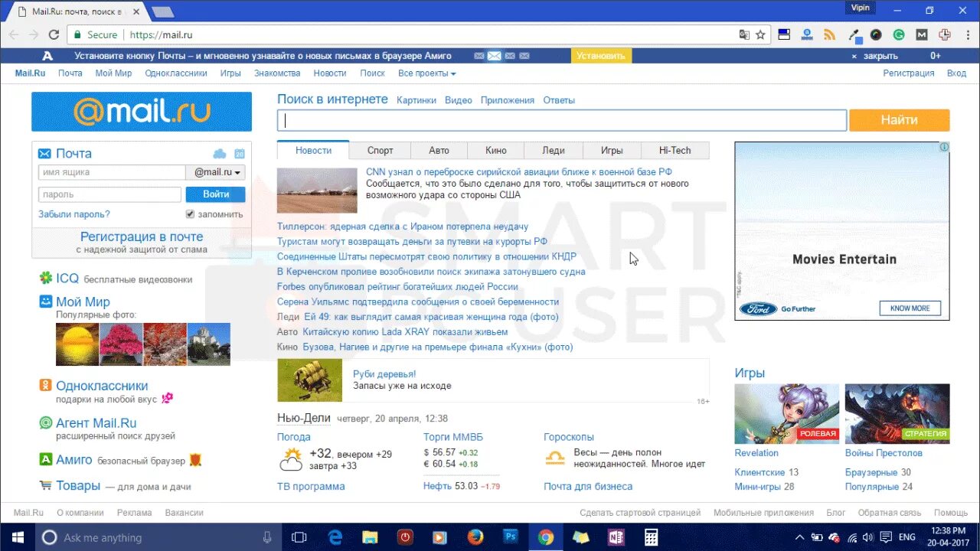Switch to the Спорт news tab
The height and width of the screenshot is (551, 980).
tap(381, 151)
